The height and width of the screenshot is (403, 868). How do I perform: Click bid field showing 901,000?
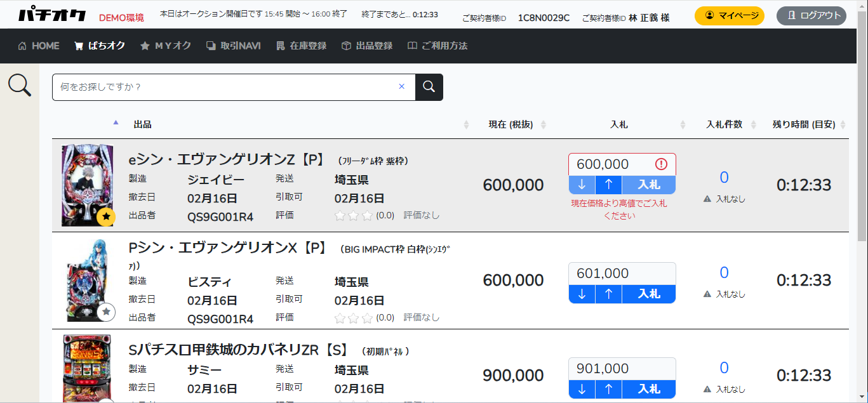tap(622, 369)
